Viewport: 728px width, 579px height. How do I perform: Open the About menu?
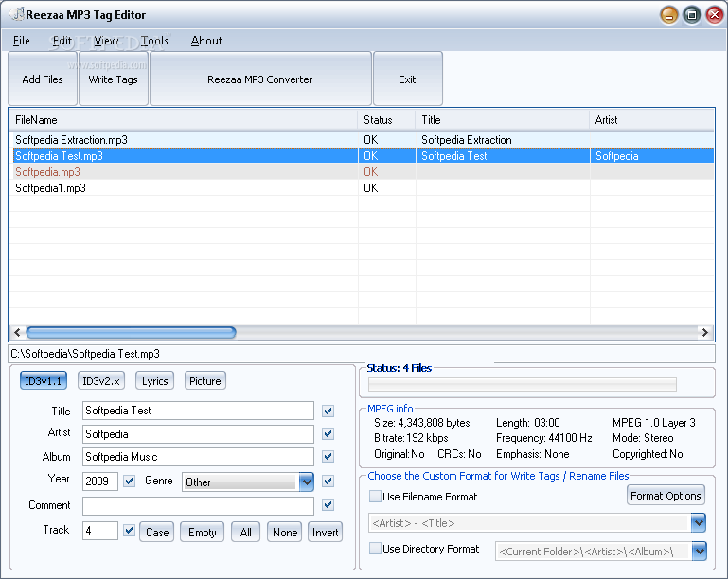coord(206,41)
